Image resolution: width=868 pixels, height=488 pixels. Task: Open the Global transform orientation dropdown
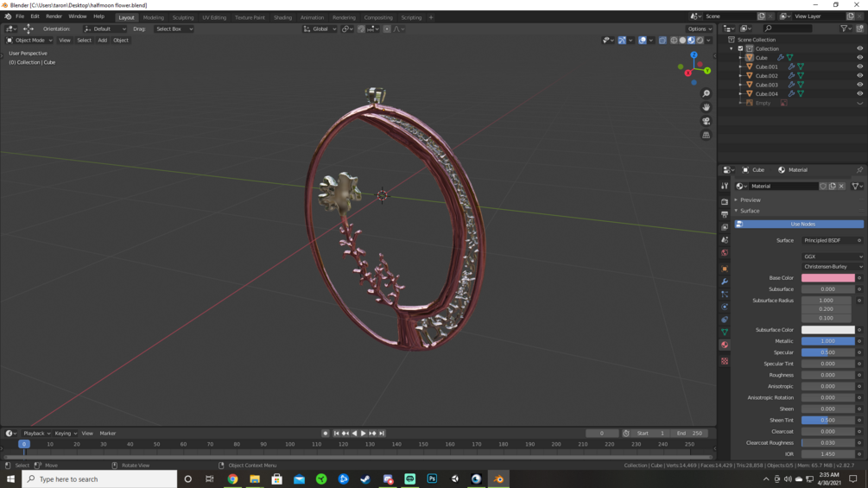320,29
